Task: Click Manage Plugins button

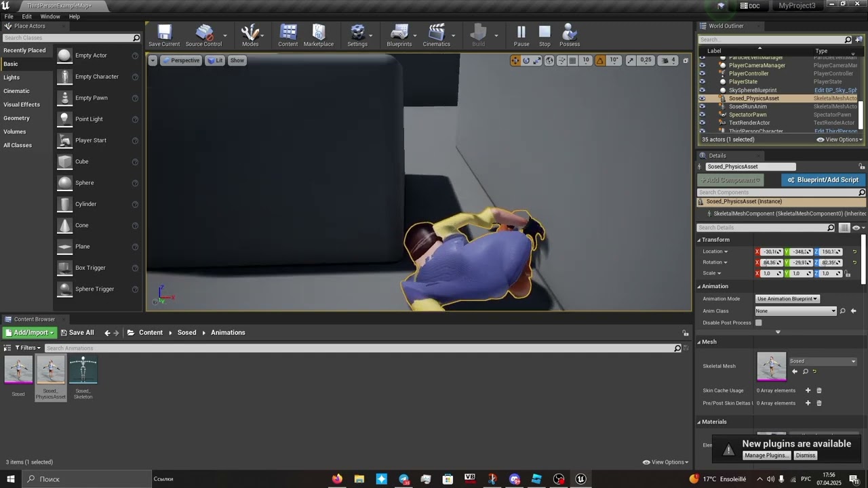Action: click(767, 455)
